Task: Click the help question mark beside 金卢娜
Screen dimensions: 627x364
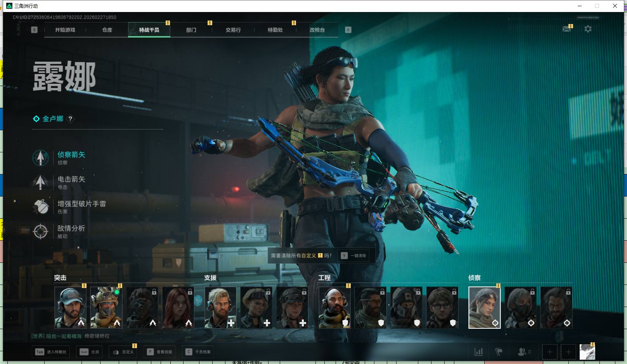Action: pyautogui.click(x=70, y=119)
